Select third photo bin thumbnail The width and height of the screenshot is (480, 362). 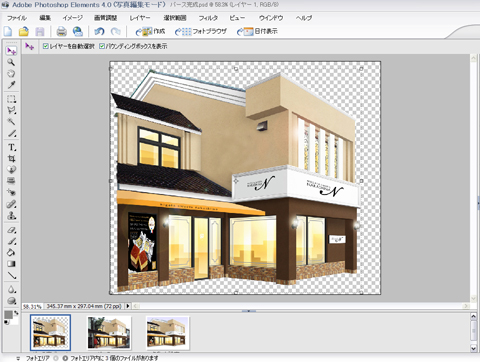pos(168,332)
